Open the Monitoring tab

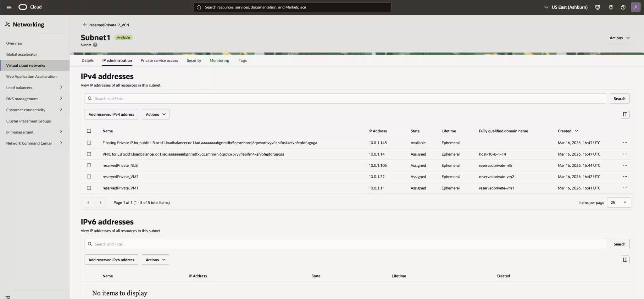[x=219, y=60]
